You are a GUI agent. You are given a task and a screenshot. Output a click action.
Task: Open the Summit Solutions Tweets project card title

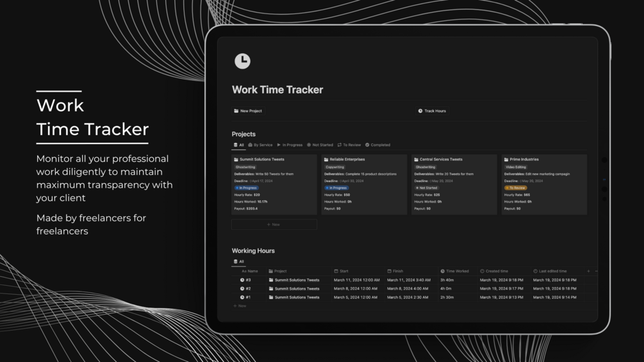coord(261,160)
